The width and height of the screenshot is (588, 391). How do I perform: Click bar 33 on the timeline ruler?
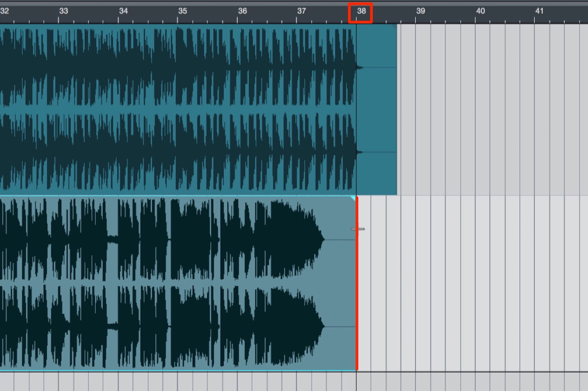(64, 11)
